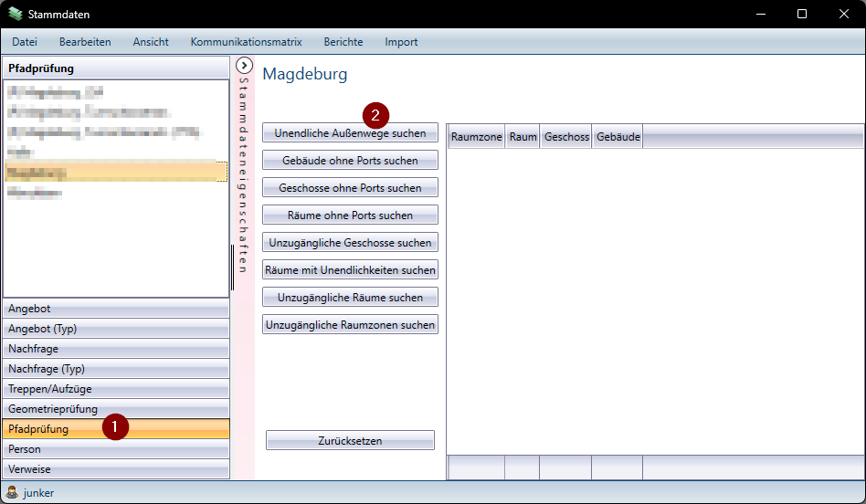
Task: Open the Import menu
Action: pos(401,42)
